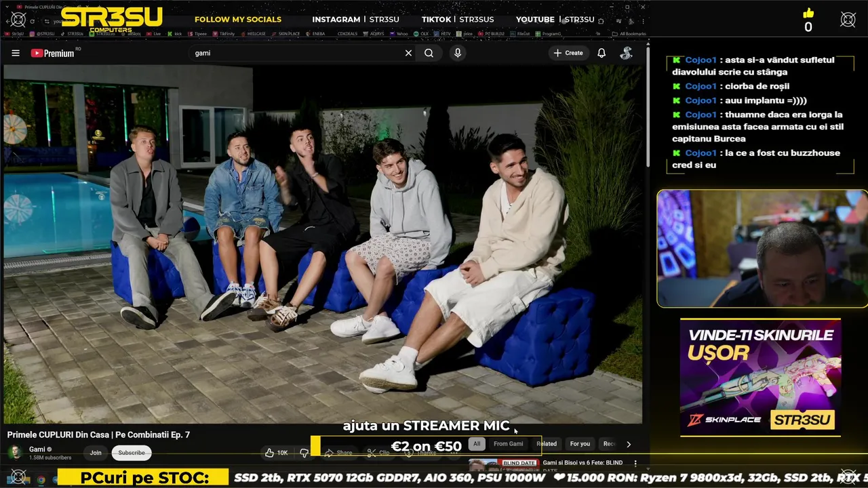Open the BLIND DATE suggested video thumbnail
The height and width of the screenshot is (488, 868).
pyautogui.click(x=503, y=465)
